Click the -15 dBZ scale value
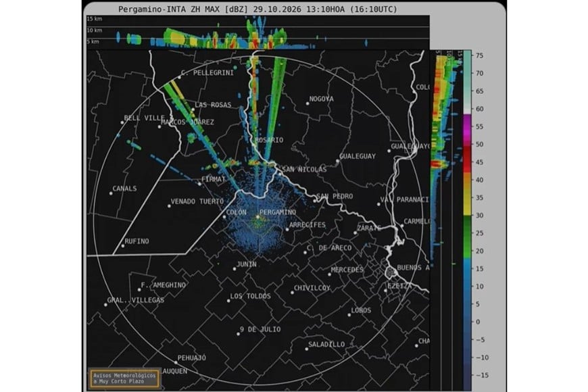Screen dimensions: 588x392 483,376
